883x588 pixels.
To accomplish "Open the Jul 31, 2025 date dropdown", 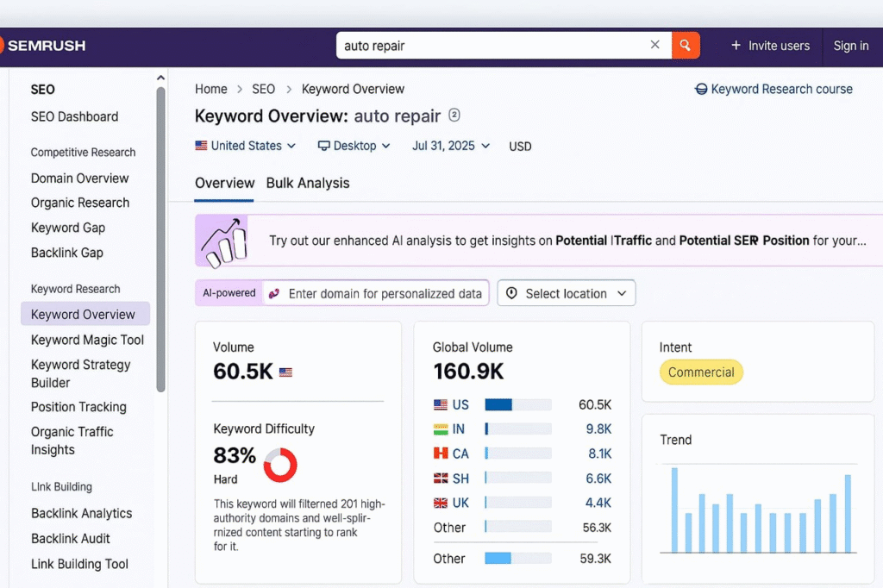I will pos(450,146).
